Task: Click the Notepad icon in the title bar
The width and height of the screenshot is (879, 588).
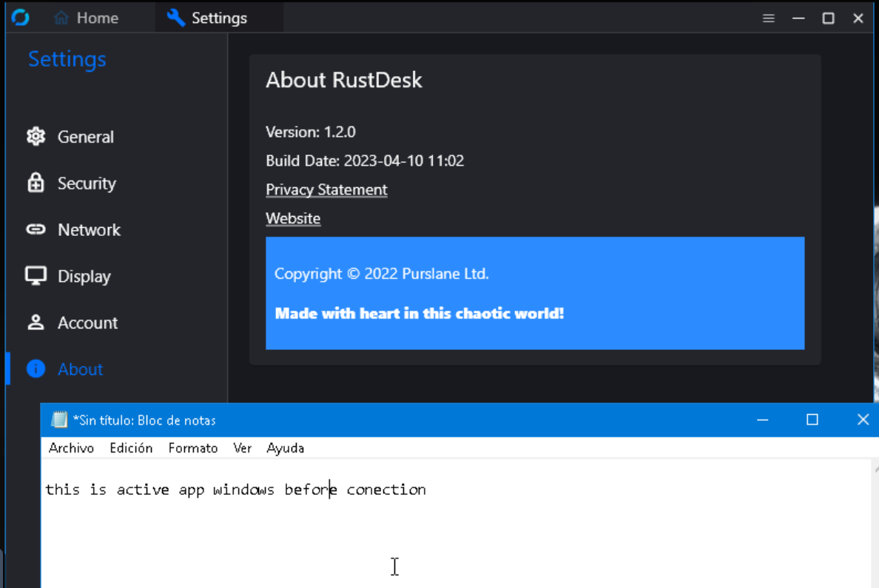Action: coord(58,419)
